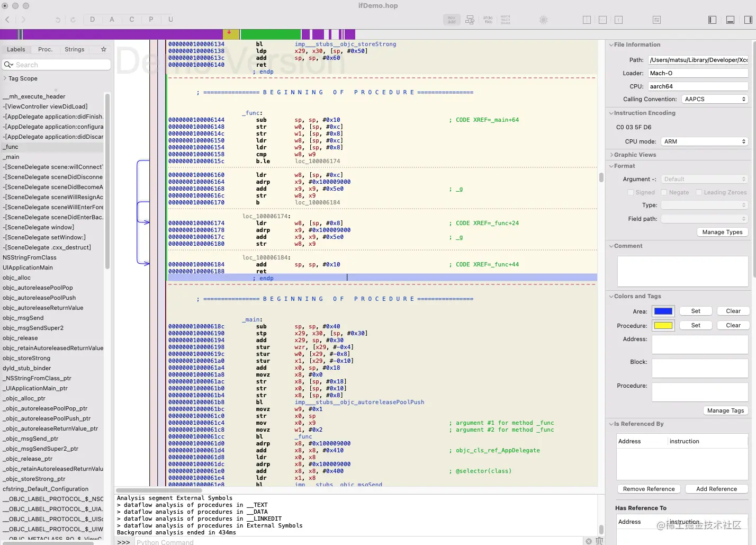Expand the Graphic Views section
Image resolution: width=756 pixels, height=545 pixels.
[x=635, y=155]
